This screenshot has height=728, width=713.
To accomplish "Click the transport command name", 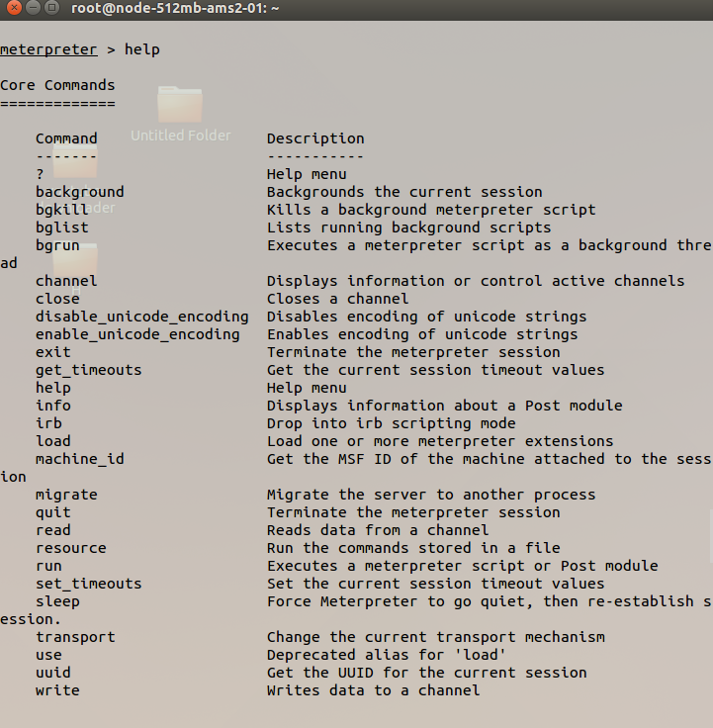I will click(x=75, y=637).
